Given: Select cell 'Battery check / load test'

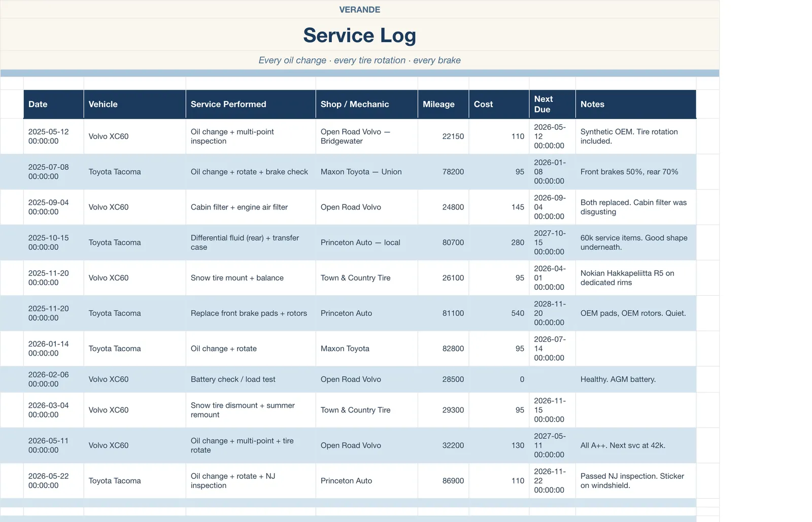Looking at the screenshot, I should pos(251,379).
